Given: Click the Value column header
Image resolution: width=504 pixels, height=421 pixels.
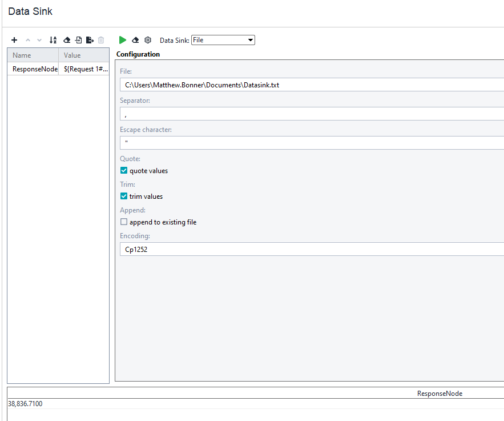Looking at the screenshot, I should point(83,55).
